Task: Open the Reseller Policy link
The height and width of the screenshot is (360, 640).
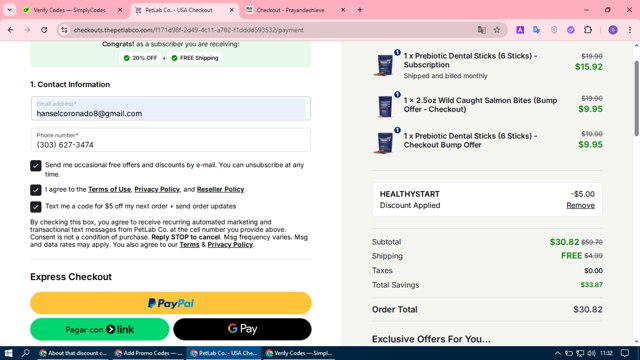Action: (x=220, y=189)
